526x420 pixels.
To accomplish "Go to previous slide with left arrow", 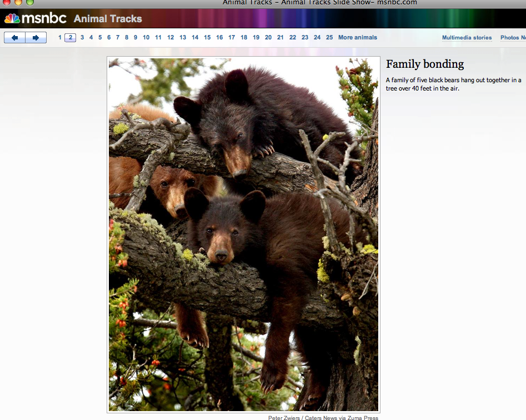I will tap(14, 38).
